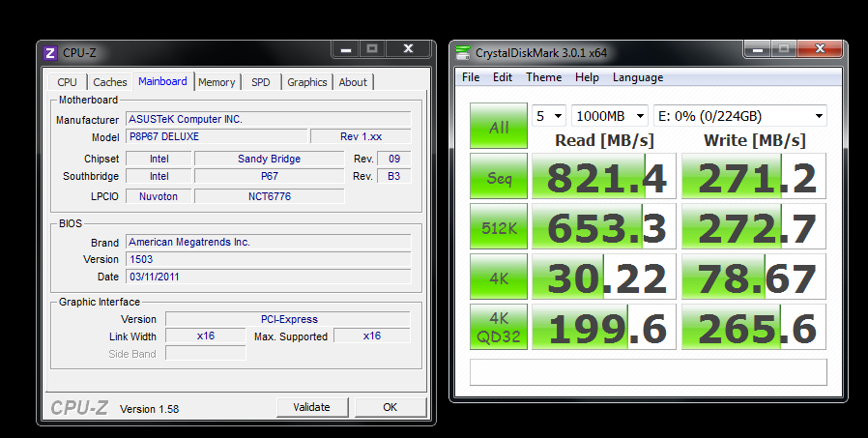Click the Validate button in CPU-Z
Screen dimensions: 868x438
point(312,407)
